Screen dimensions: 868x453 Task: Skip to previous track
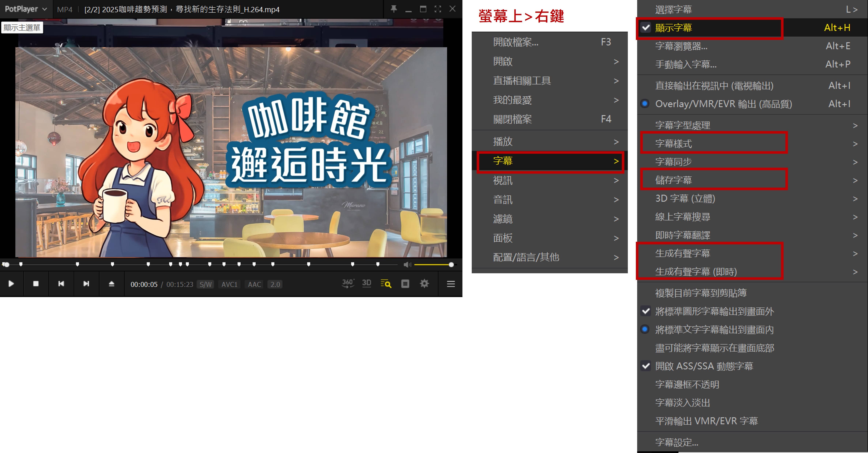coord(61,284)
